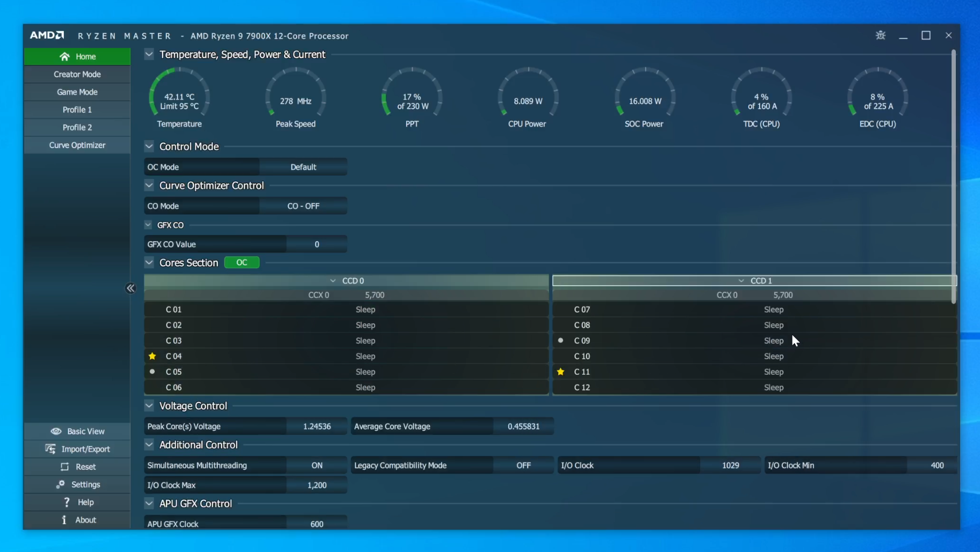980x552 pixels.
Task: Switch to Game Mode
Action: [x=77, y=92]
